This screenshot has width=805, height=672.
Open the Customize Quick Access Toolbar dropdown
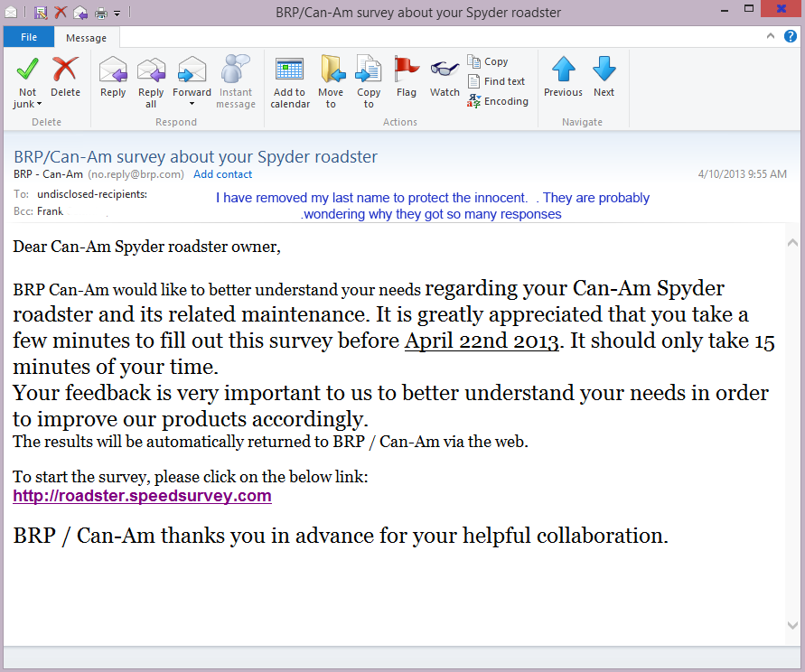[117, 14]
